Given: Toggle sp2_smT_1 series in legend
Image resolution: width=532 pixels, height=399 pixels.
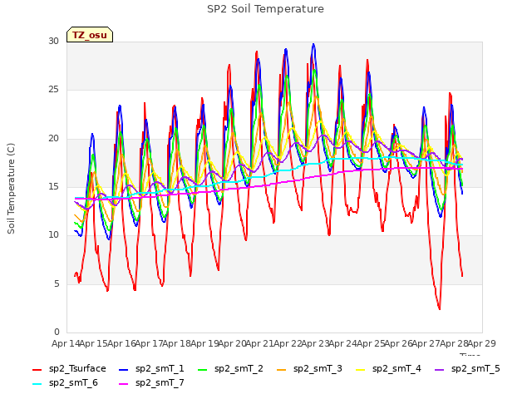Looking at the screenshot, I should [151, 369].
